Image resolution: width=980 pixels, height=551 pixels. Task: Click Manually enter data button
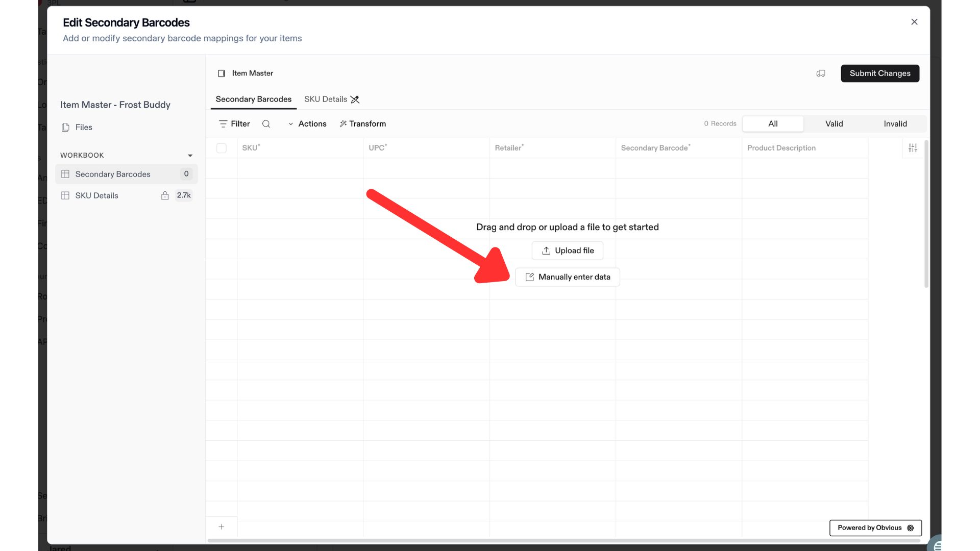568,277
